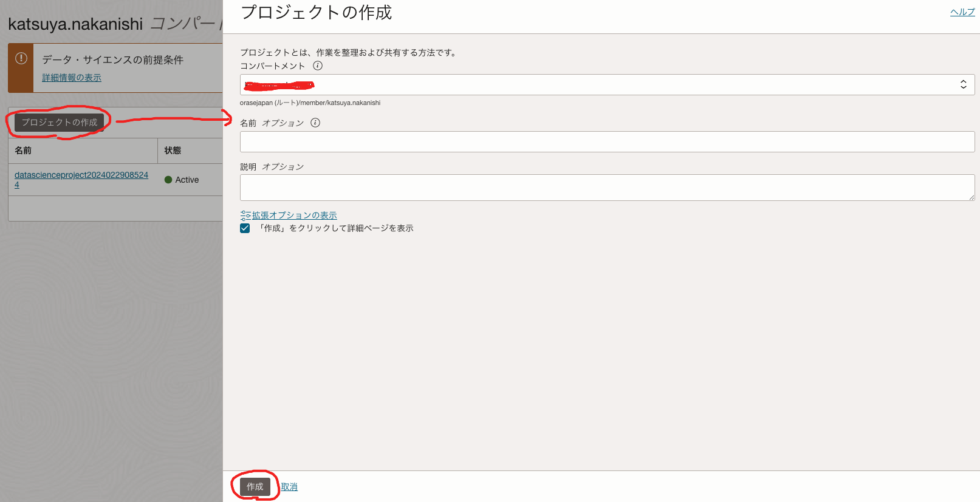Click the compartment path text orasejapan (ルート)/member/katsuya.nakanishi

click(310, 103)
